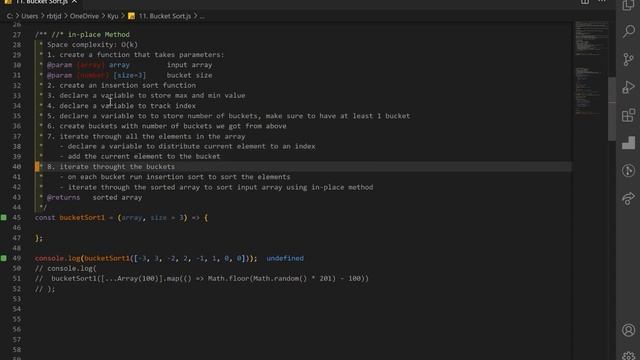Click '6. create buckets with number of buckets' line

(167, 126)
